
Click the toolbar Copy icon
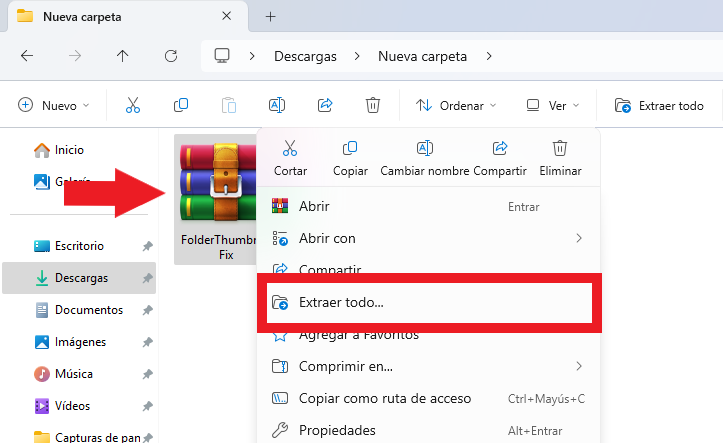pyautogui.click(x=181, y=106)
